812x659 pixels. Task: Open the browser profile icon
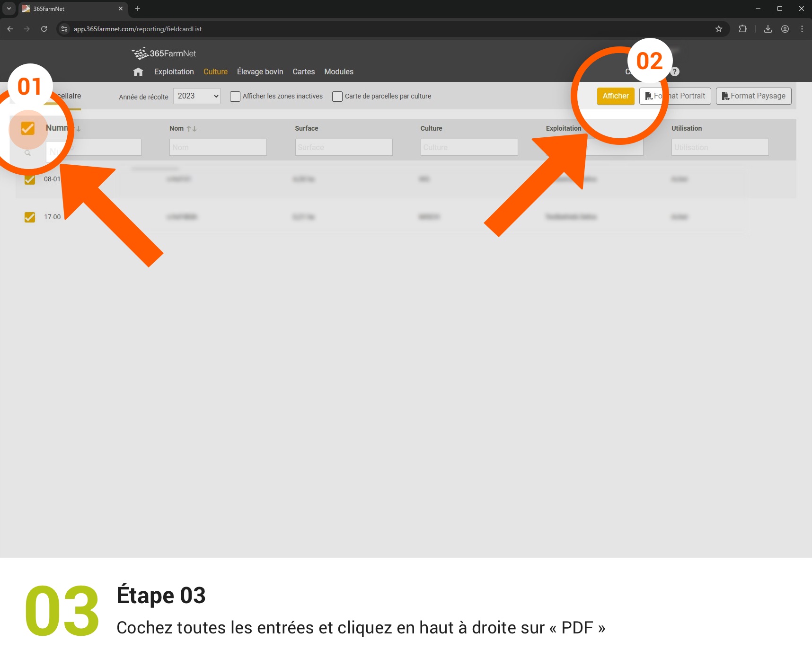click(785, 29)
